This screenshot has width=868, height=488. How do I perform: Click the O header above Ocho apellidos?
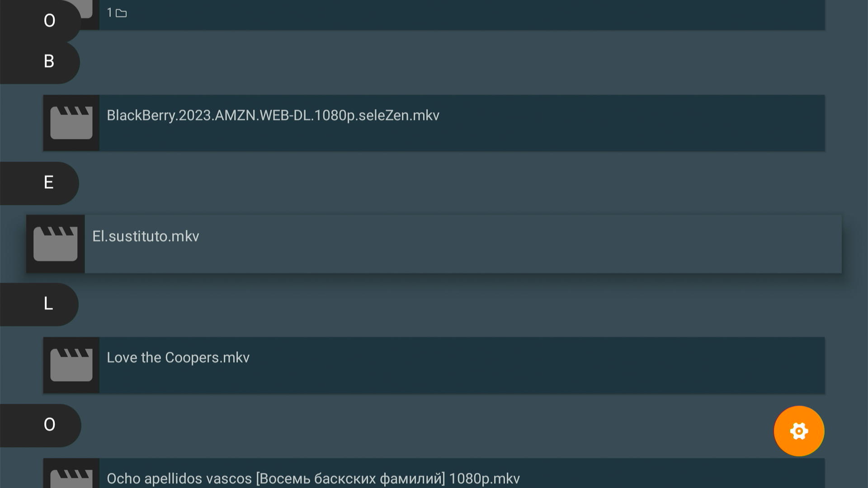[x=49, y=425]
